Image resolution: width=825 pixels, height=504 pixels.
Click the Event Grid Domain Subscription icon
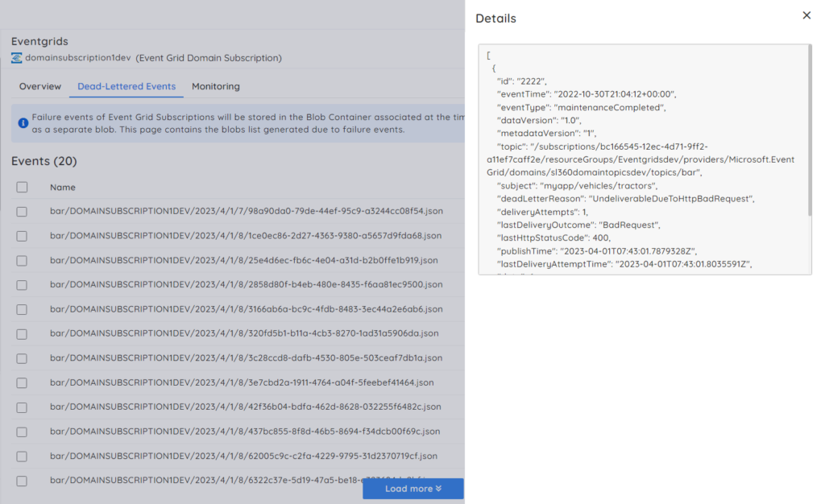(x=17, y=58)
